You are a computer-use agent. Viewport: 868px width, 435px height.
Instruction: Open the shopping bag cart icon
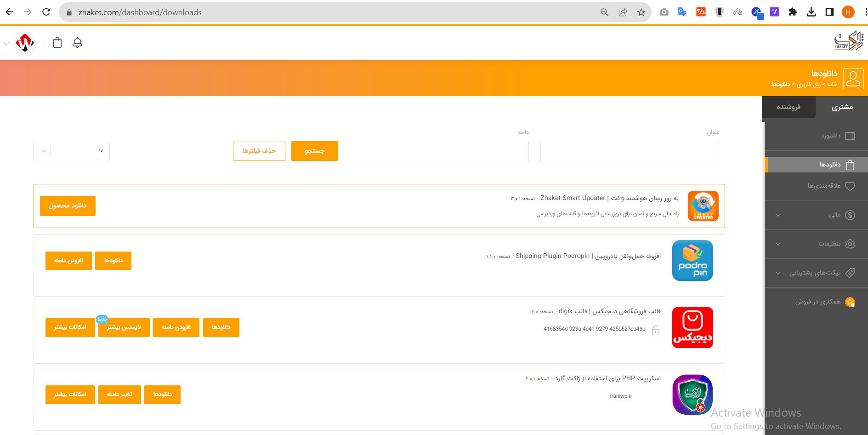point(57,42)
